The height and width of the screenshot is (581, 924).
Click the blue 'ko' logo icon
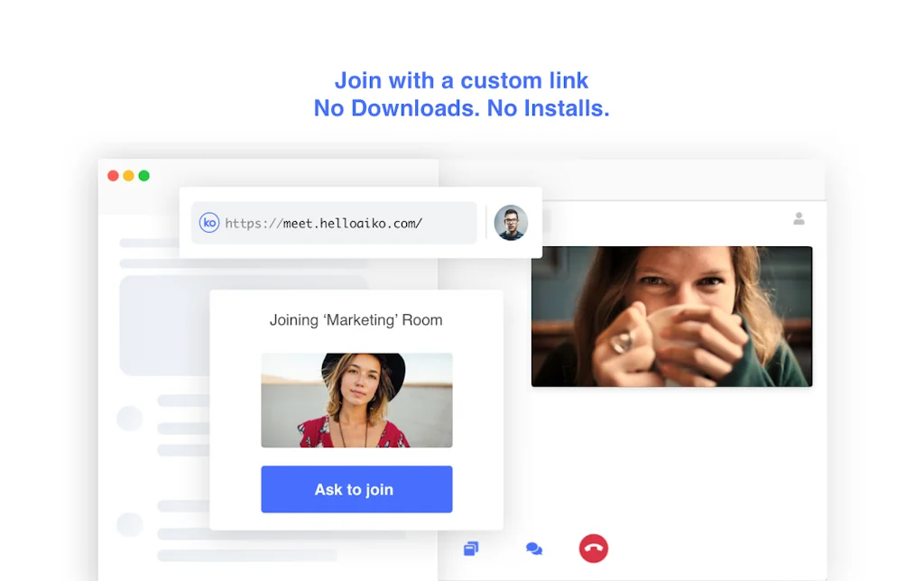[x=209, y=223]
